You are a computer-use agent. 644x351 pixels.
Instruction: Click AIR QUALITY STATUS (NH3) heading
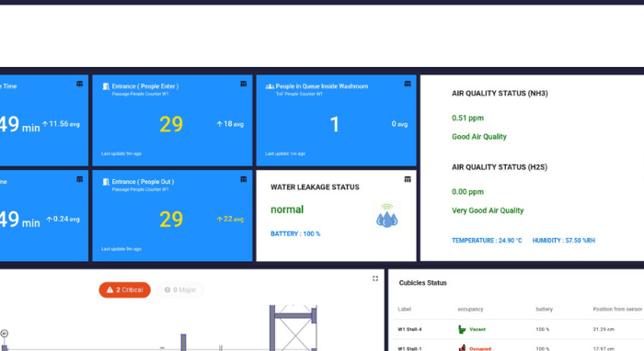[x=500, y=94]
